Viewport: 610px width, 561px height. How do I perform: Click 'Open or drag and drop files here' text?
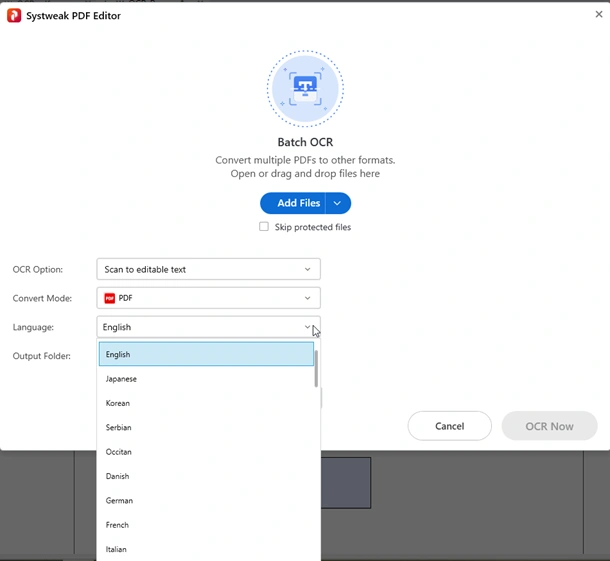coord(305,174)
